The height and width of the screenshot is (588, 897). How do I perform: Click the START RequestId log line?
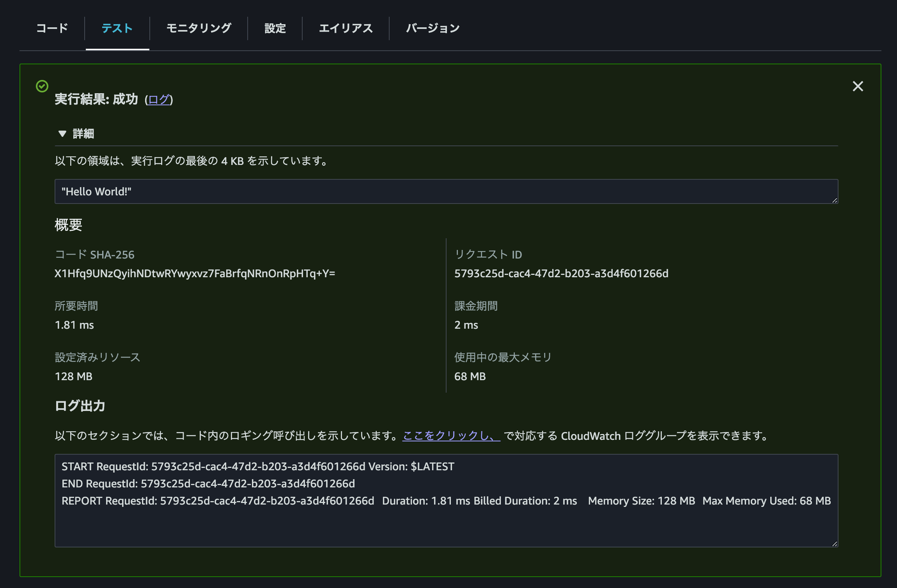tap(258, 467)
